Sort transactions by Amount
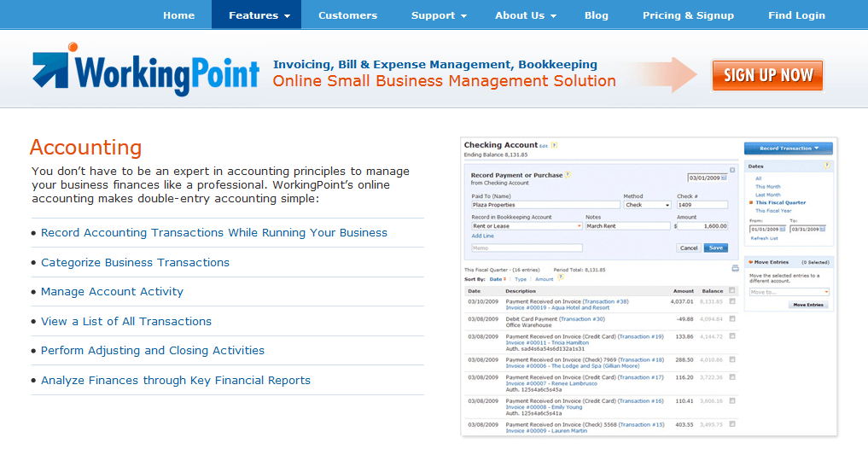868x449 pixels. point(545,280)
